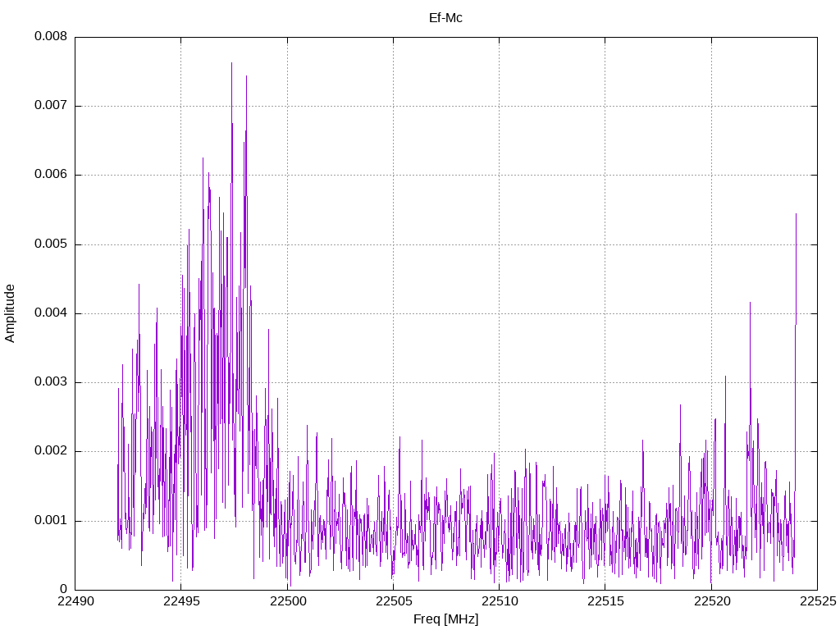Image resolution: width=840 pixels, height=630 pixels.
Task: Click the Freq [MHz] axis label
Action: [x=445, y=619]
